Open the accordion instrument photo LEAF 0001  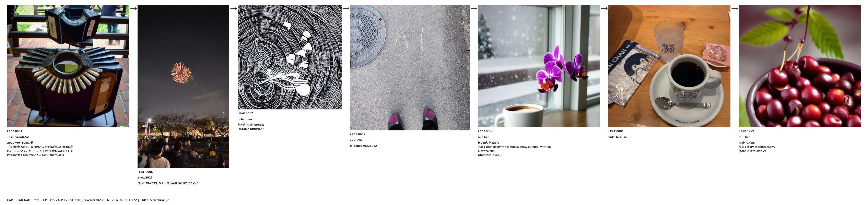click(x=68, y=66)
